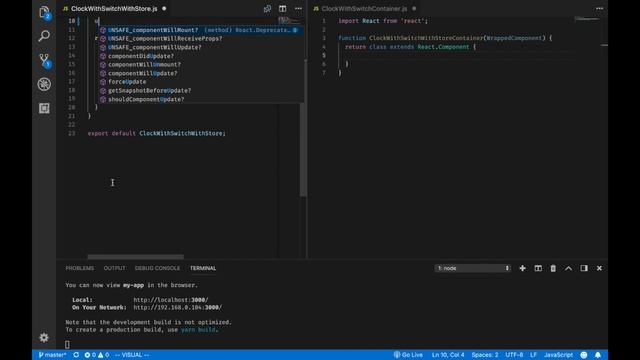This screenshot has height=360, width=640.
Task: Select the ClockWithSwitchContainer.js editor tab
Action: (364, 9)
